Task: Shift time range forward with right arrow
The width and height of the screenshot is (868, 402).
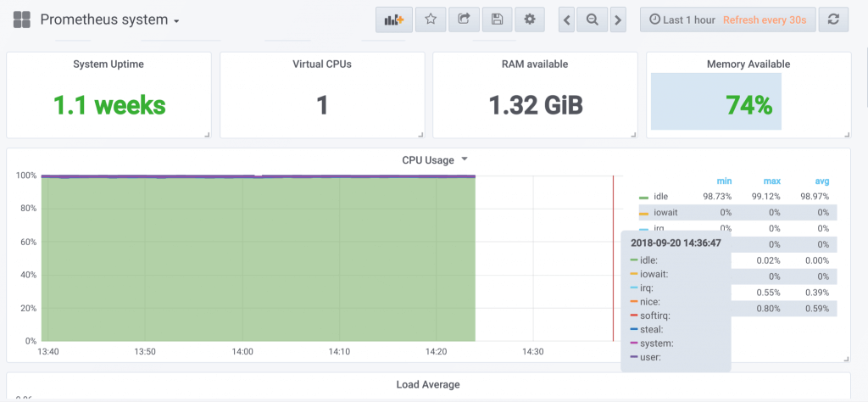Action: click(618, 20)
